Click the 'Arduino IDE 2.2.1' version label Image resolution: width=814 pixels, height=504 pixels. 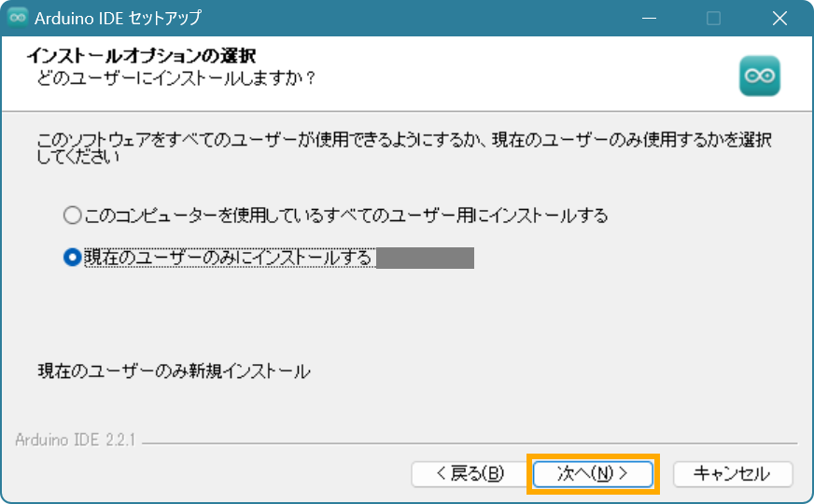[75, 440]
